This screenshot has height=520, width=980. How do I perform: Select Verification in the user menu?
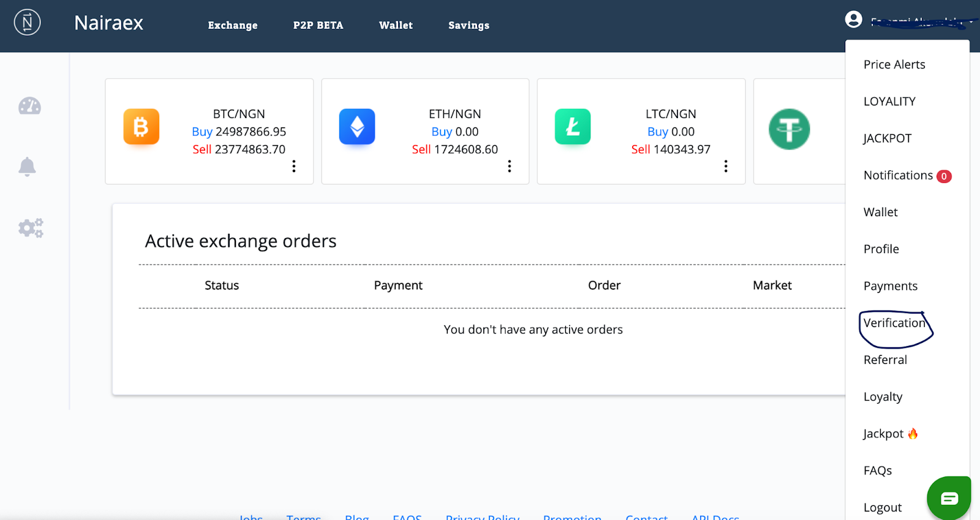pyautogui.click(x=894, y=323)
